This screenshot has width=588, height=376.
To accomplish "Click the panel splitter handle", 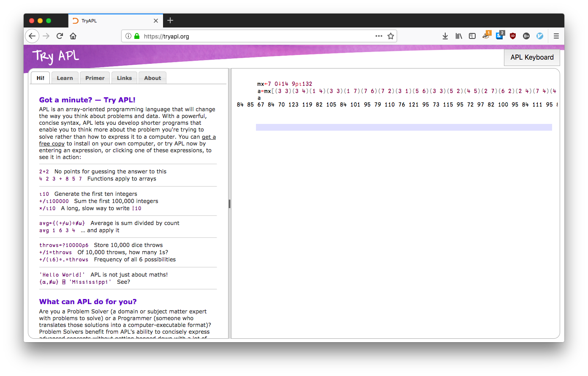I will coord(229,204).
